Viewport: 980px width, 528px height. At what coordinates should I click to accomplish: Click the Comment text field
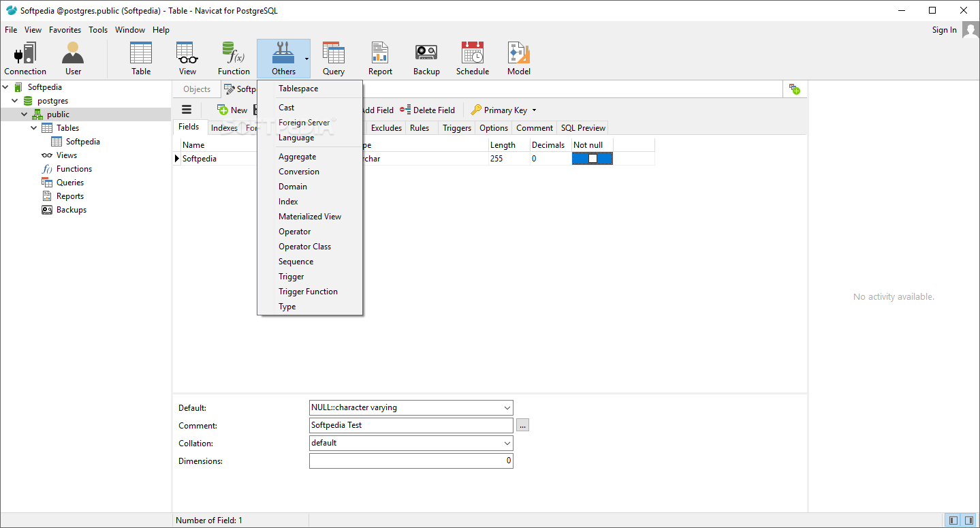(x=411, y=425)
